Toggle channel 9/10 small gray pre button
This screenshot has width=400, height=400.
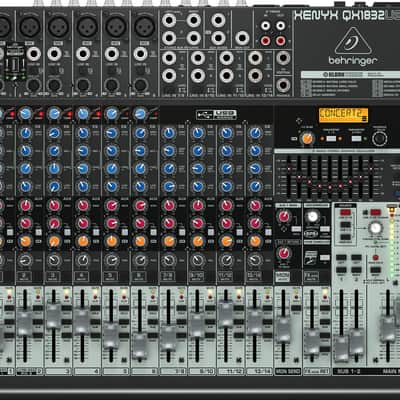tap(211, 232)
